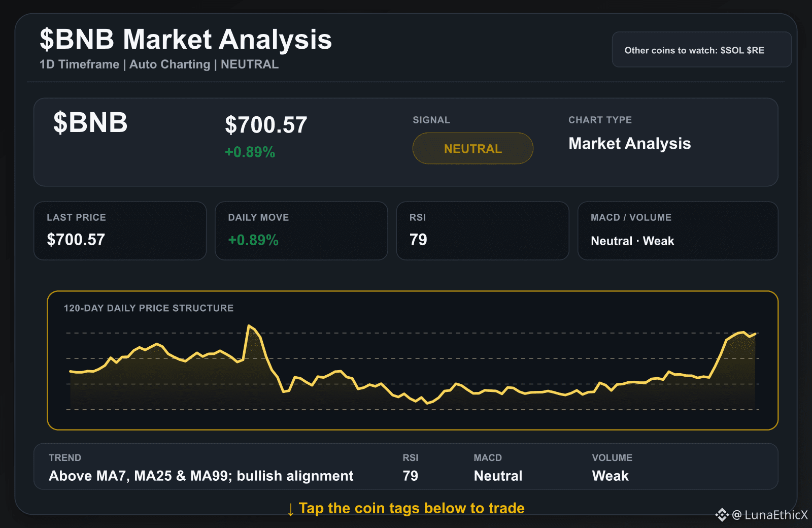Click the RSI card showing 79
This screenshot has height=528, width=812.
(x=482, y=231)
